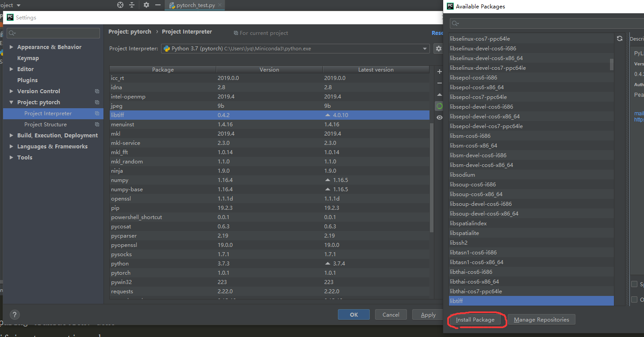Switch to the pytorch_test.py tab

pyautogui.click(x=195, y=5)
